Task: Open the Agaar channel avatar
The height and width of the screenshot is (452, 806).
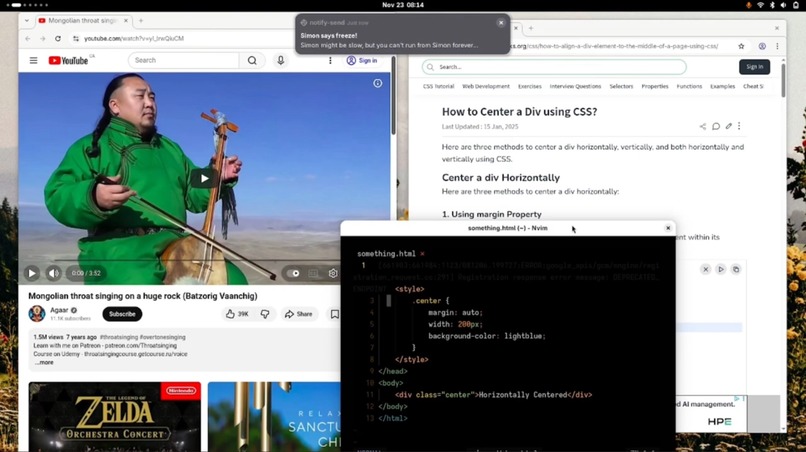Action: pyautogui.click(x=37, y=313)
